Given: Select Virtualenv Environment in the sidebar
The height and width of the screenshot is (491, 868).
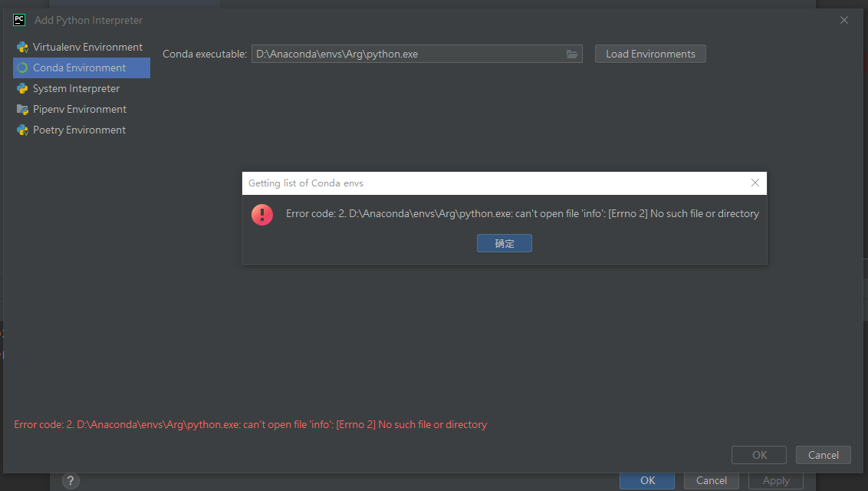Looking at the screenshot, I should (81, 47).
